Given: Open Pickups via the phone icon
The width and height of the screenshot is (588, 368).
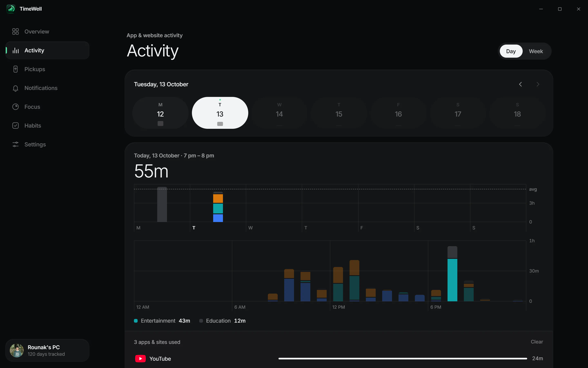Looking at the screenshot, I should 16,69.
